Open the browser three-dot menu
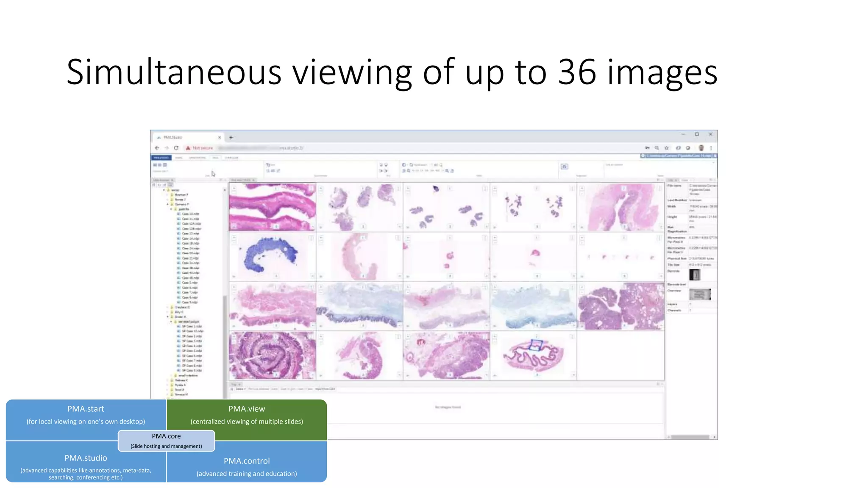 click(711, 148)
